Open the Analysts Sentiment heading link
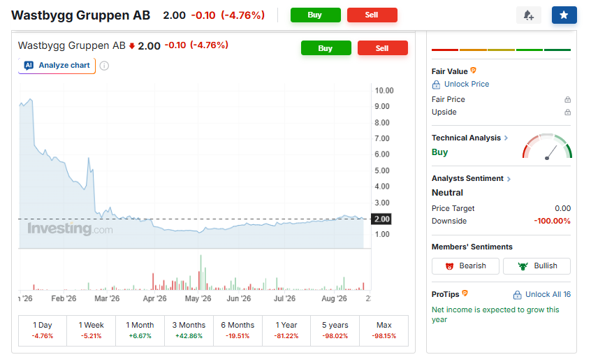This screenshot has height=364, width=591. (x=467, y=178)
